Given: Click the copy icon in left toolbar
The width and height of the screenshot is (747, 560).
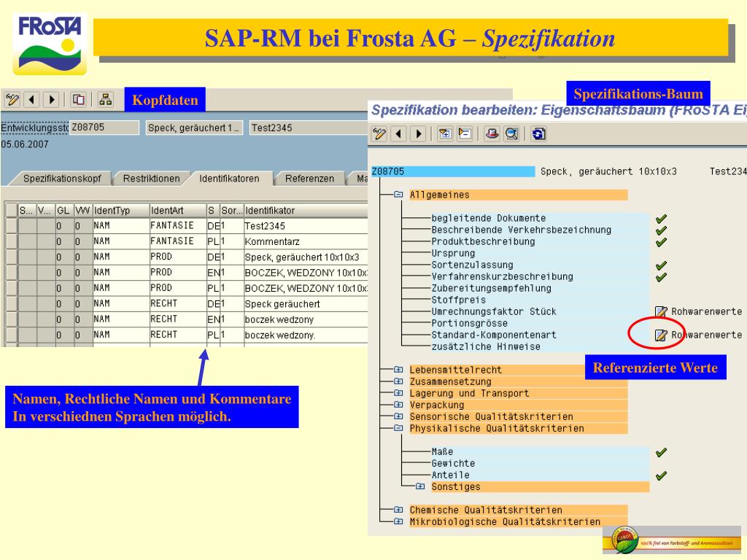Looking at the screenshot, I should click(79, 99).
